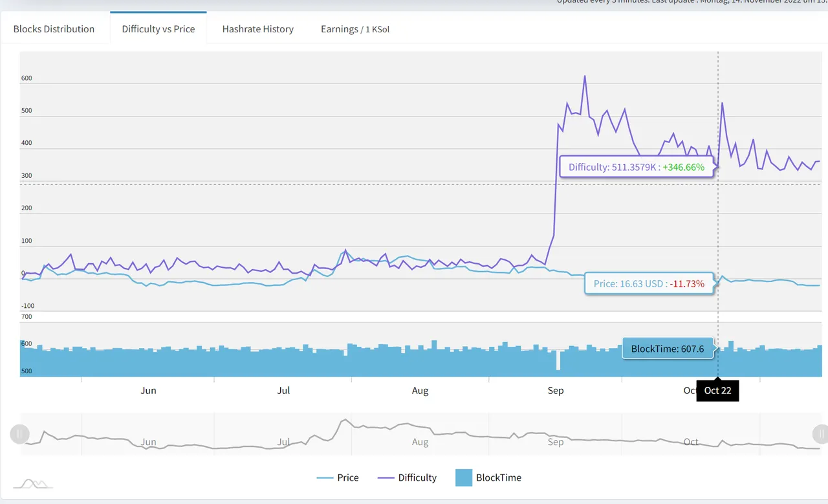The width and height of the screenshot is (828, 504).
Task: Click Sep in the overview navigator
Action: [x=556, y=442]
